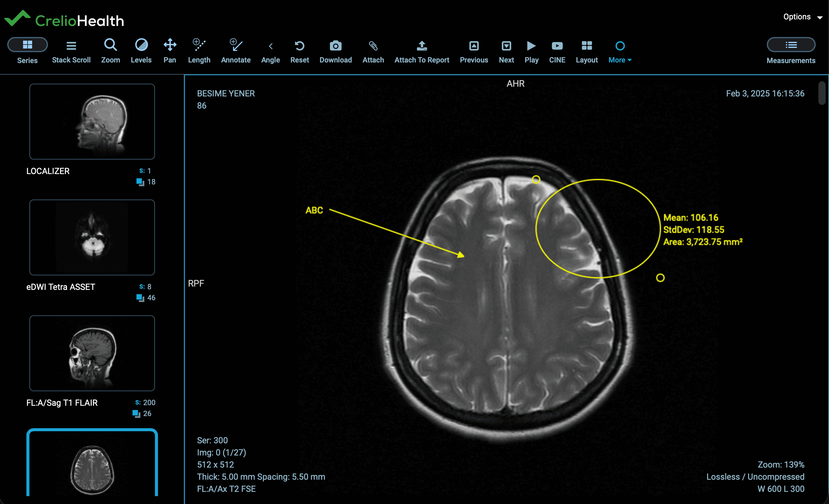Reset the viewport with Reset
This screenshot has width=829, height=504.
click(x=300, y=51)
